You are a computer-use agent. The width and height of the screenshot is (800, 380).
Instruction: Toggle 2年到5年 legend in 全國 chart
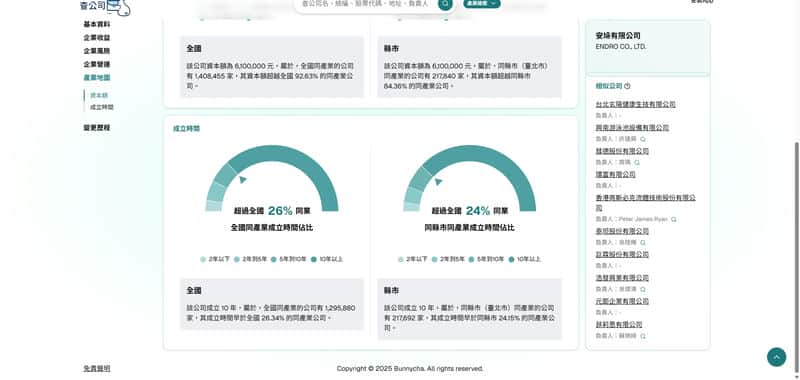[251, 259]
